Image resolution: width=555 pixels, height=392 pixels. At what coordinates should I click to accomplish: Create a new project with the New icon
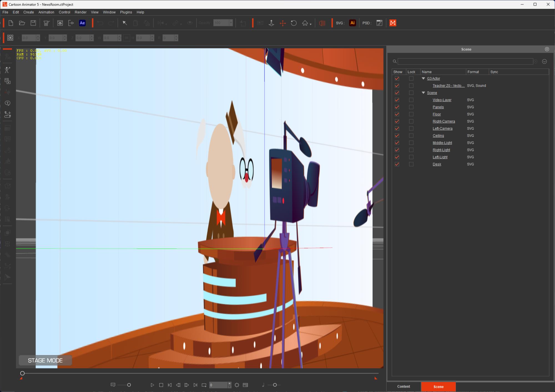tap(11, 23)
